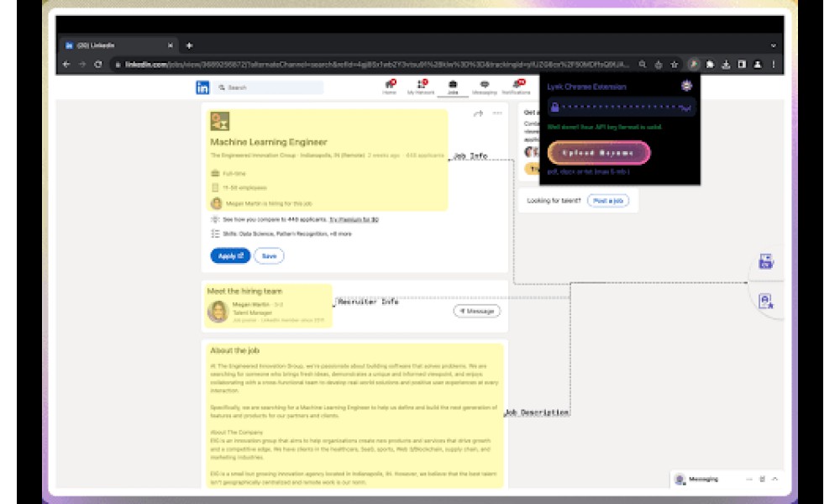The width and height of the screenshot is (840, 504).
Task: Bookmark this page with the star icon
Action: click(x=675, y=65)
